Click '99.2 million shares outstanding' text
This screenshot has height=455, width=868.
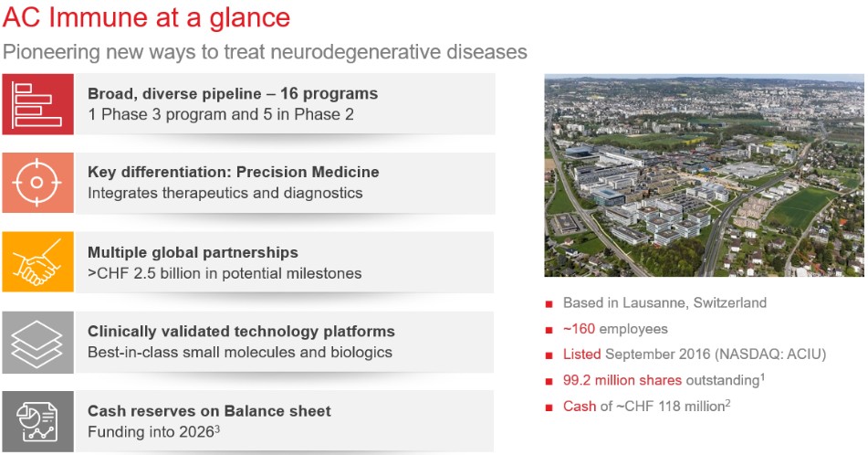point(662,380)
